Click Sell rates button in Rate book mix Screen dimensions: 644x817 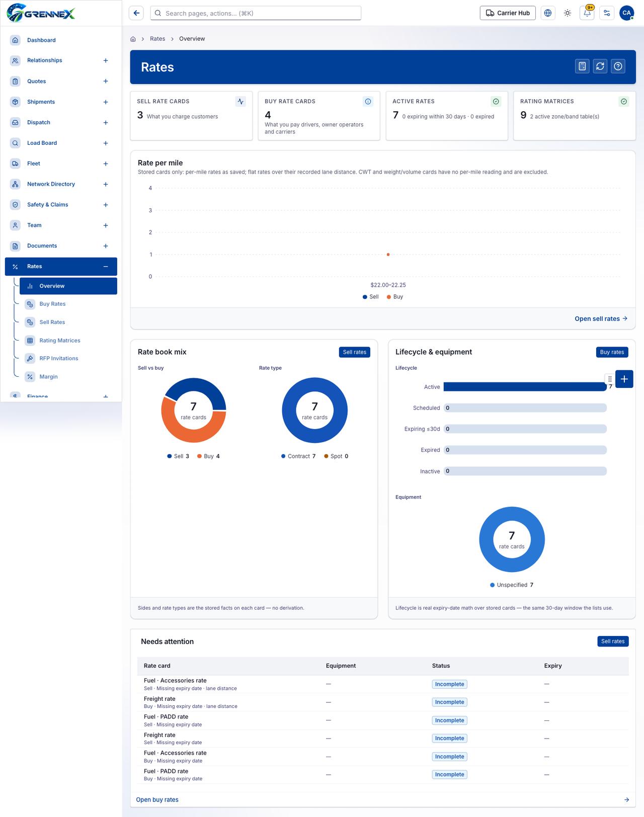click(x=355, y=352)
